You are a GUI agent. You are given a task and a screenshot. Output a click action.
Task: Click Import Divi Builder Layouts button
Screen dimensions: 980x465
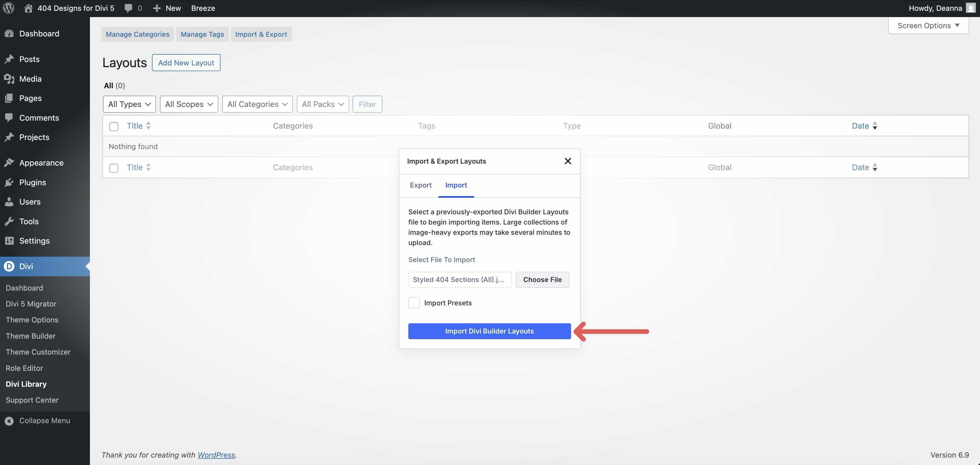[489, 331]
